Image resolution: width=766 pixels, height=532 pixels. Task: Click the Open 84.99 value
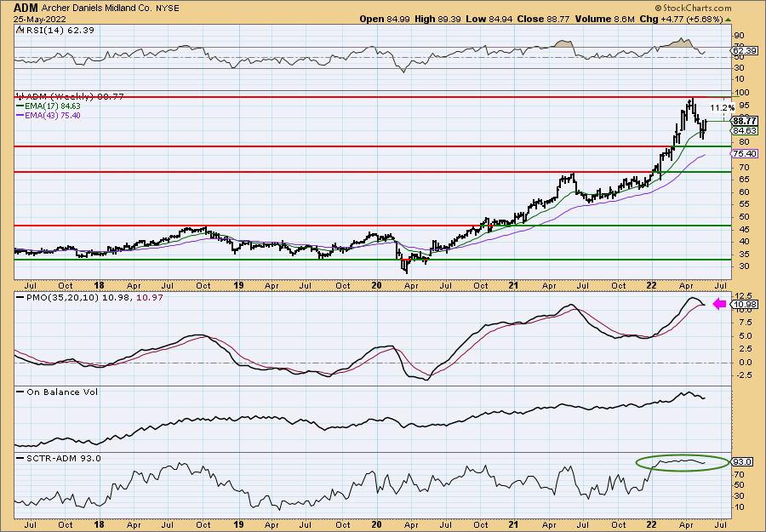tap(385, 19)
